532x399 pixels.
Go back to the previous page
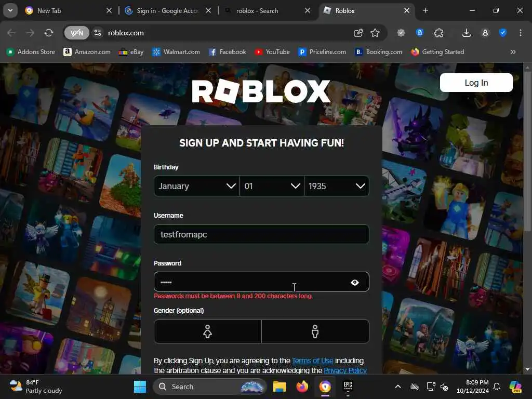click(x=11, y=33)
